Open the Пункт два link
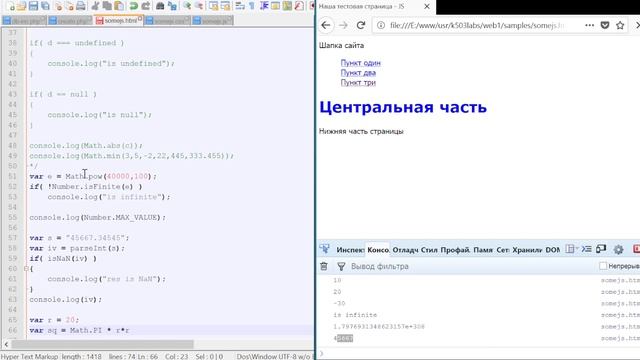The image size is (640, 360). [x=358, y=73]
